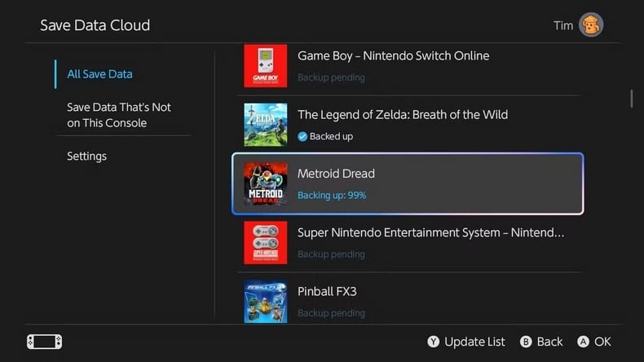Open Save Data That's Not on This Console
Image resolution: width=644 pixels, height=362 pixels.
(x=119, y=115)
